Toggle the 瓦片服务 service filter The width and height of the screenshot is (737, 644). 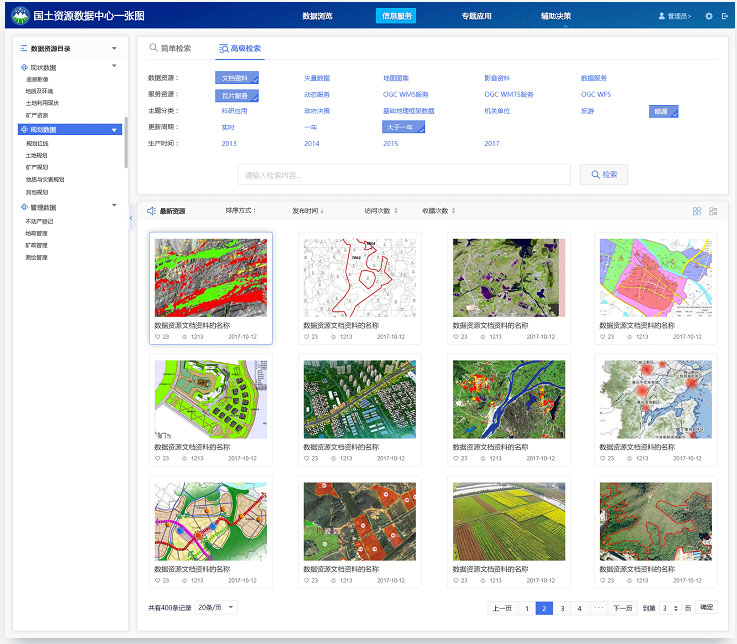(237, 95)
